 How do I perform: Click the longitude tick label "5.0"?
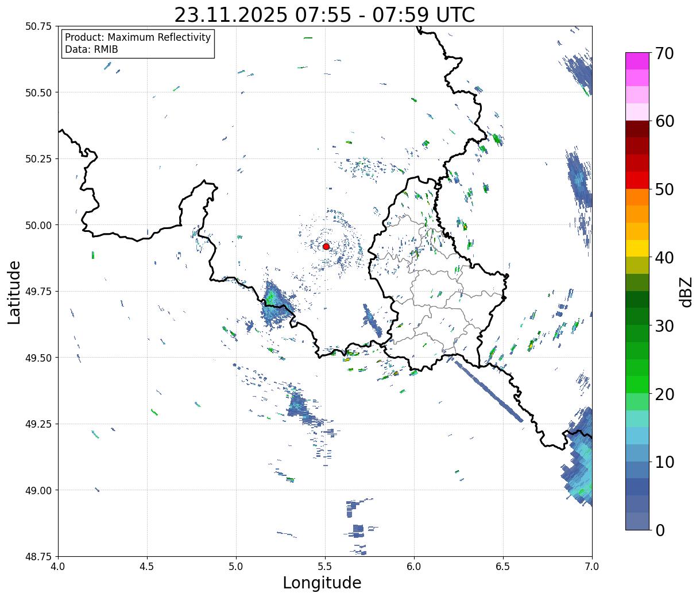(236, 567)
